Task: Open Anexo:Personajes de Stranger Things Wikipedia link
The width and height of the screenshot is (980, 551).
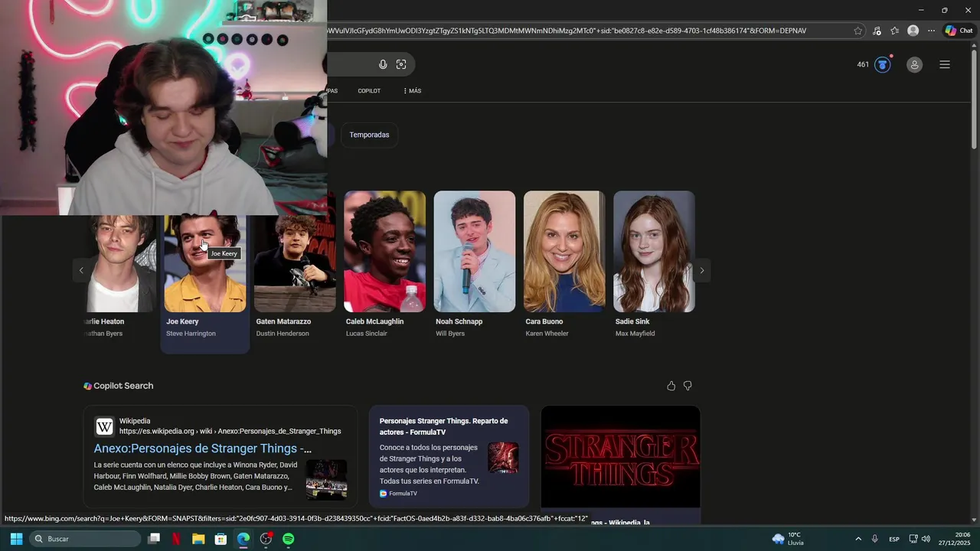Action: click(x=203, y=448)
